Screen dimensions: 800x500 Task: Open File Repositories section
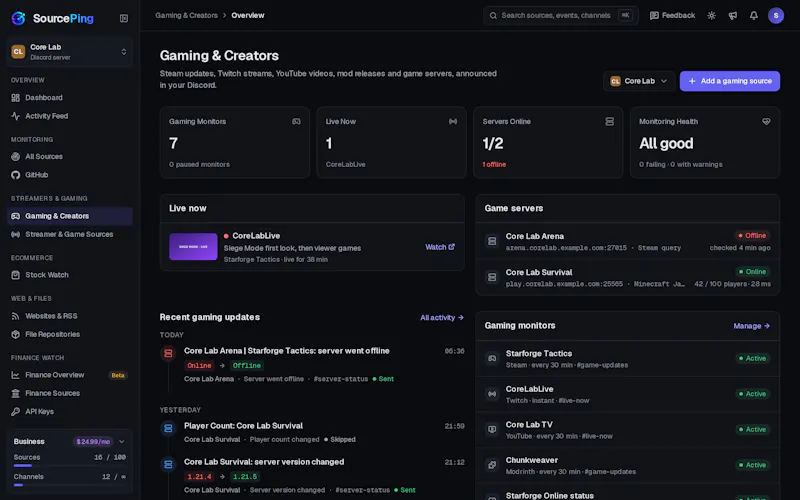pos(70,334)
